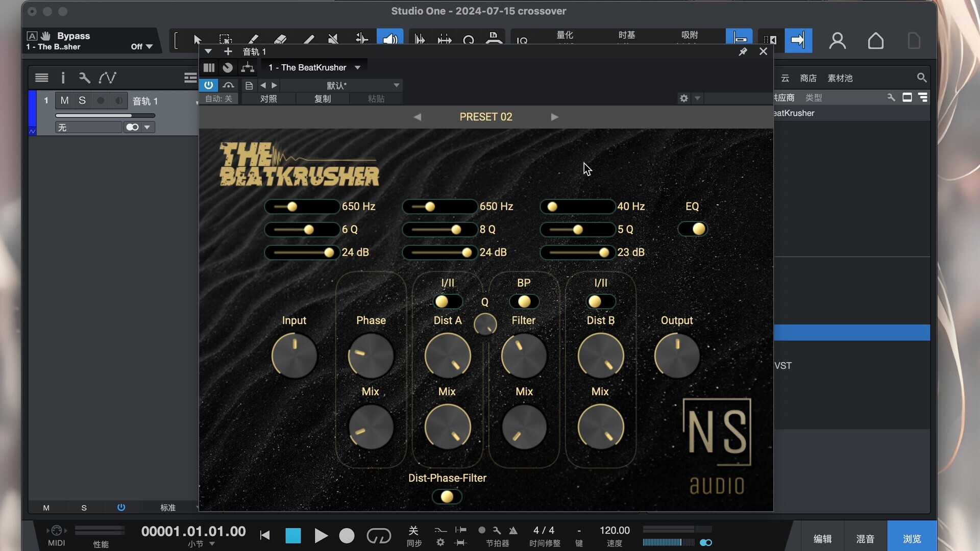Pin the plugin window
Image resolution: width=980 pixels, height=551 pixels.
pyautogui.click(x=743, y=52)
